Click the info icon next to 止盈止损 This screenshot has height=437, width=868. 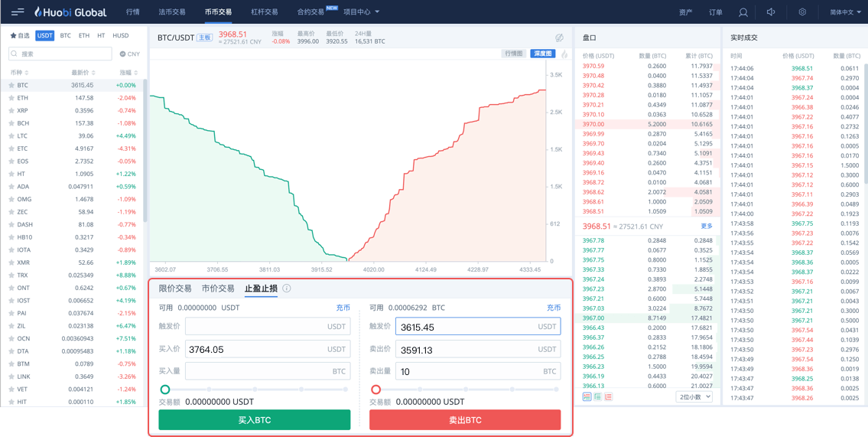(287, 289)
